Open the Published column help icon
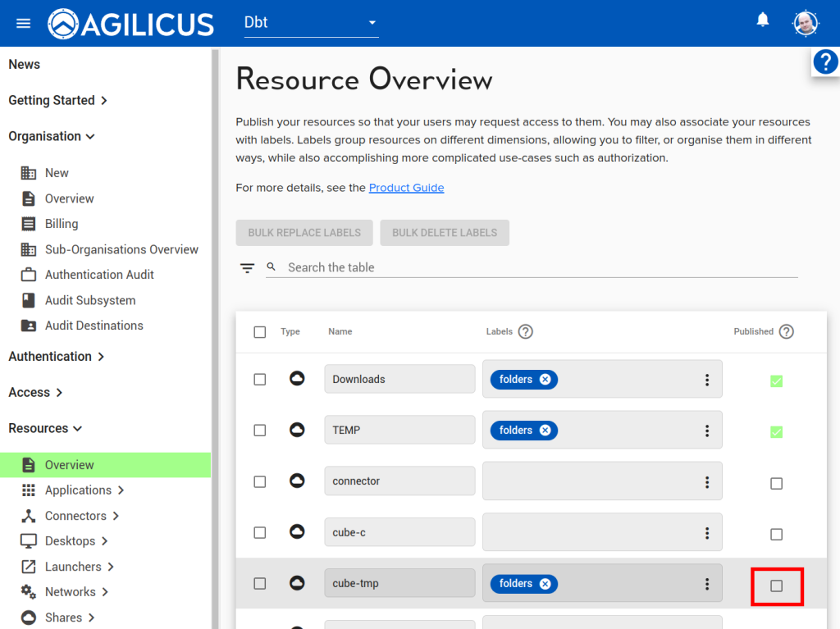Viewport: 840px width, 629px height. pos(786,332)
